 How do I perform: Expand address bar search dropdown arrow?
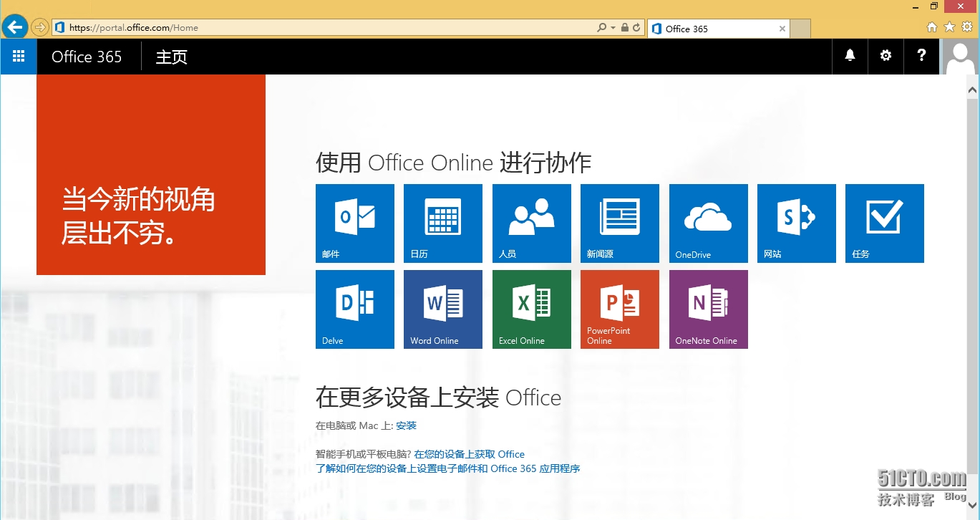coord(613,28)
